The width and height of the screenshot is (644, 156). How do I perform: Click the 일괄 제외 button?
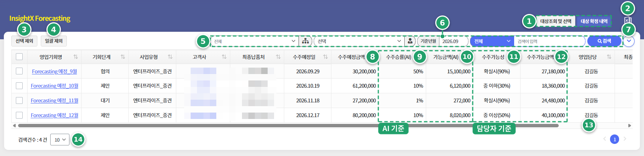coord(54,41)
